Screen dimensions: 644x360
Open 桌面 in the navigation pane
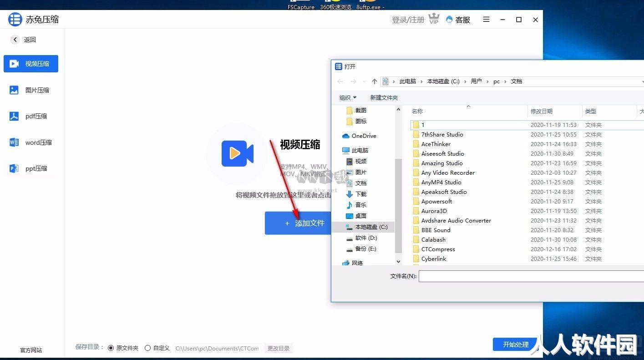356,216
